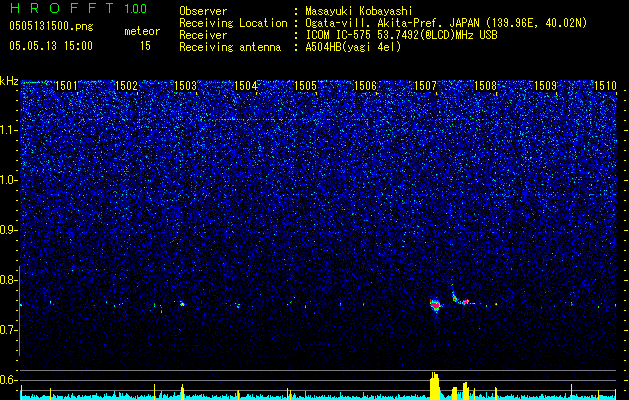Click the curved meteor echo trail before 1508
The width and height of the screenshot is (629, 400).
pos(462,298)
